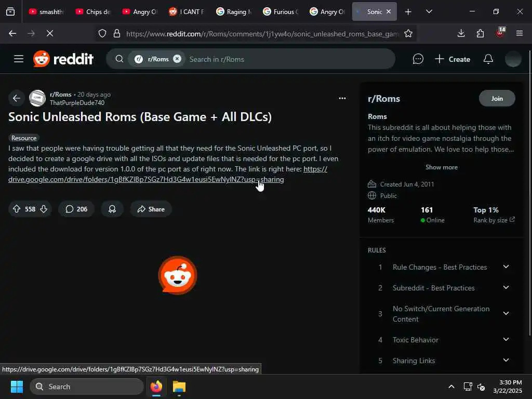532x399 pixels.
Task: Open taskbar clock showing 3:30 PM
Action: tap(508, 387)
